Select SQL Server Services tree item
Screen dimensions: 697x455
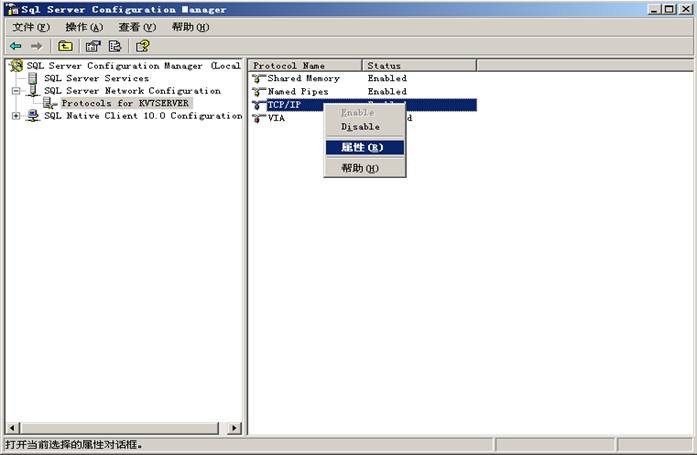(x=96, y=78)
